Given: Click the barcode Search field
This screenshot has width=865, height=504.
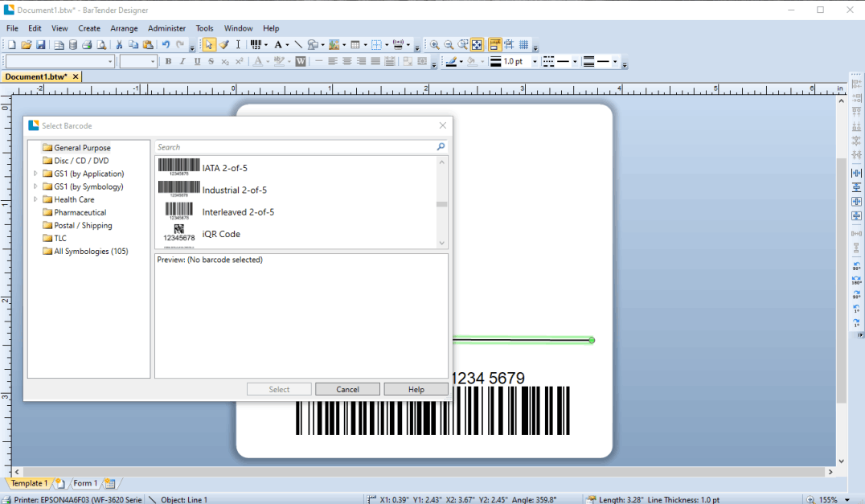Looking at the screenshot, I should [294, 147].
